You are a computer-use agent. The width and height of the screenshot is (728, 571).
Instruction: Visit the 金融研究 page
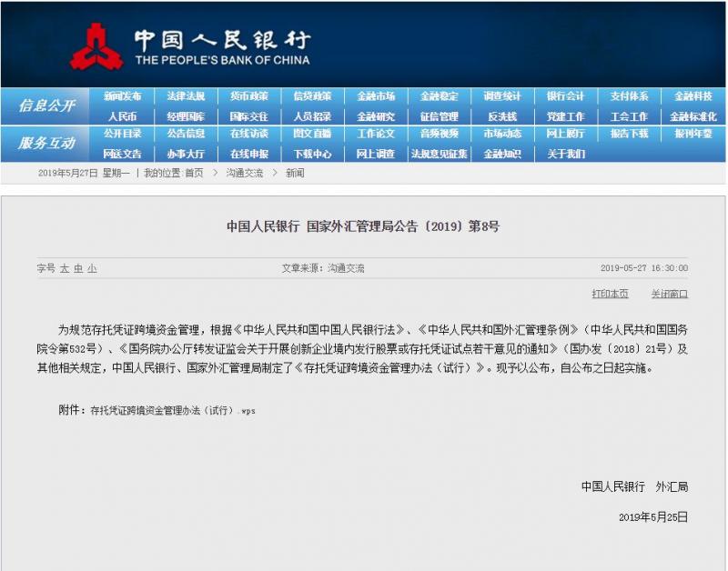(376, 116)
